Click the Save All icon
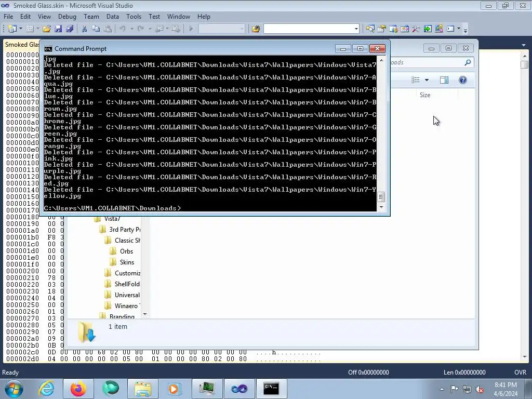Screen dimensions: 532x399 (x=70, y=29)
